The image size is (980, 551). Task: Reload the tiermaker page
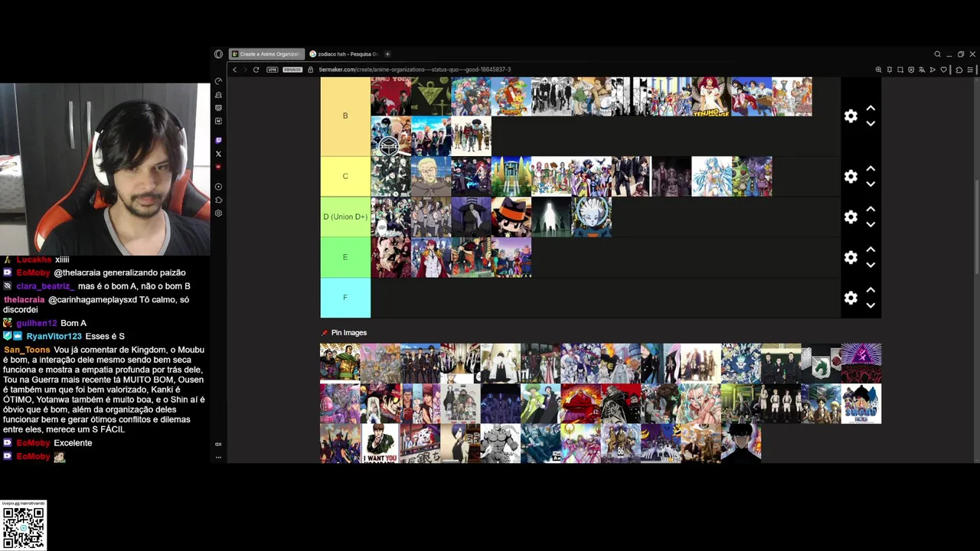256,70
